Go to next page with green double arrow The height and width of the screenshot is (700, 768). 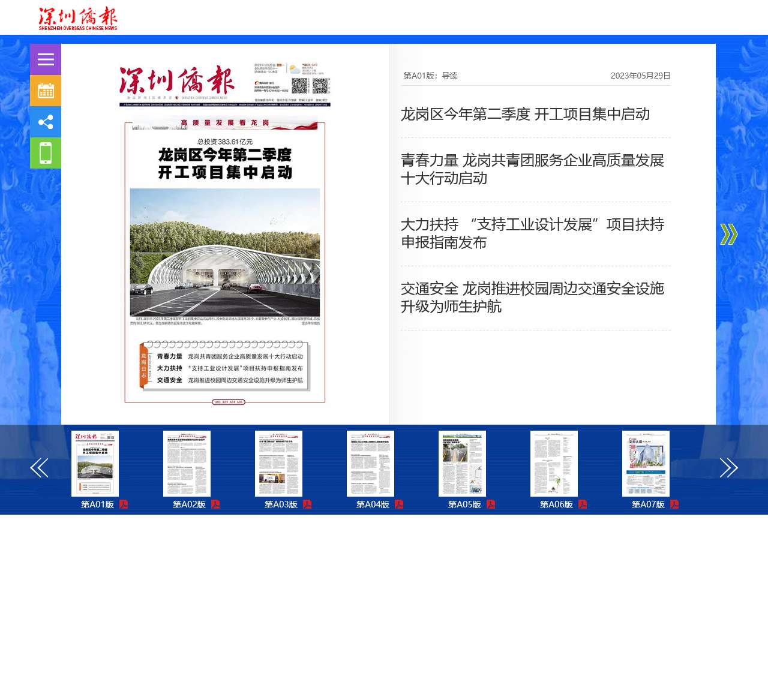[728, 234]
